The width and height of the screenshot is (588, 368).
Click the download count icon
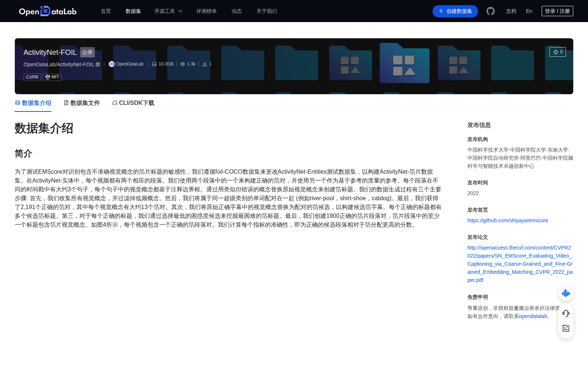pyautogui.click(x=205, y=64)
